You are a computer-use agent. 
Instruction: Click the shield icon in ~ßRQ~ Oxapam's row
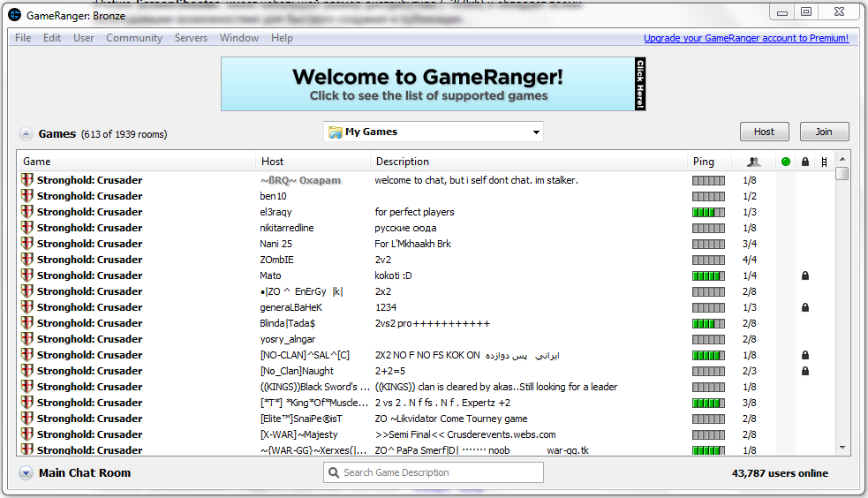coord(27,180)
